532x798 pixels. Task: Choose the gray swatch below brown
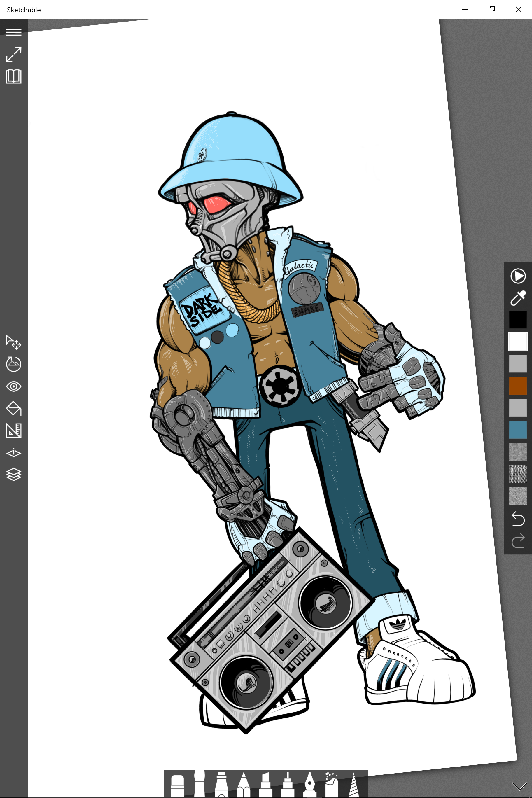click(518, 408)
